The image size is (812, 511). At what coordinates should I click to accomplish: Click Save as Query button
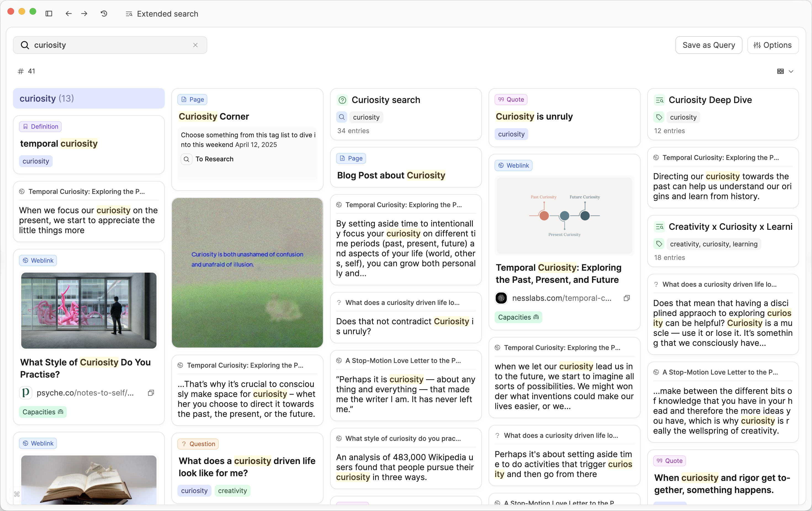(x=708, y=45)
